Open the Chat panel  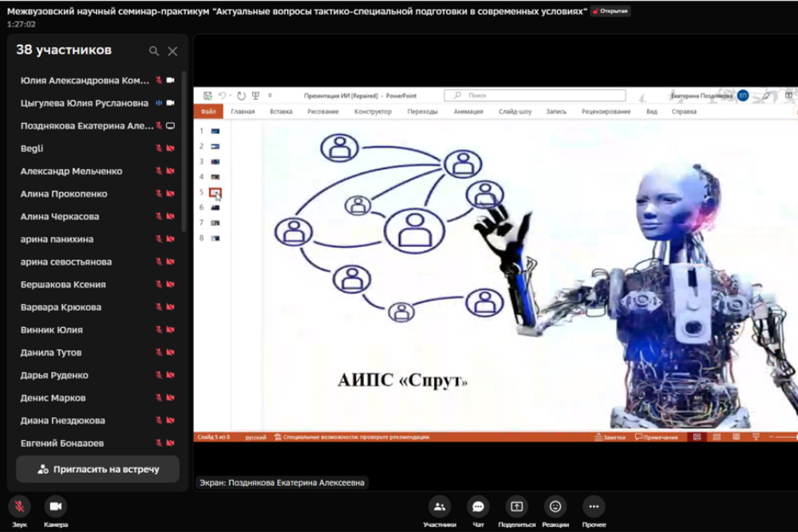pyautogui.click(x=478, y=506)
